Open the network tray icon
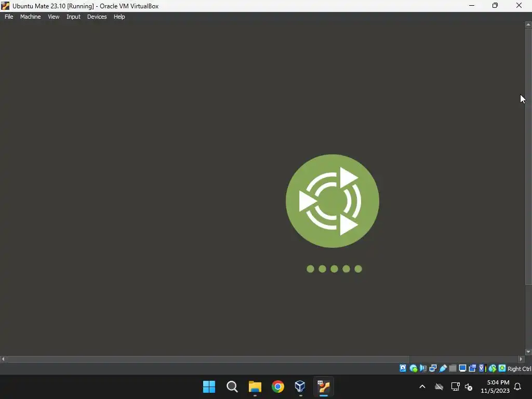 pos(455,387)
